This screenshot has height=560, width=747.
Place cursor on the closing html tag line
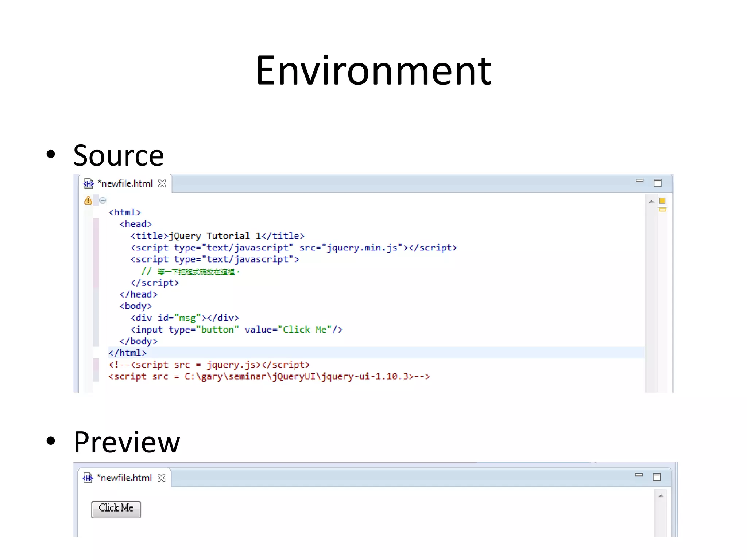click(128, 353)
